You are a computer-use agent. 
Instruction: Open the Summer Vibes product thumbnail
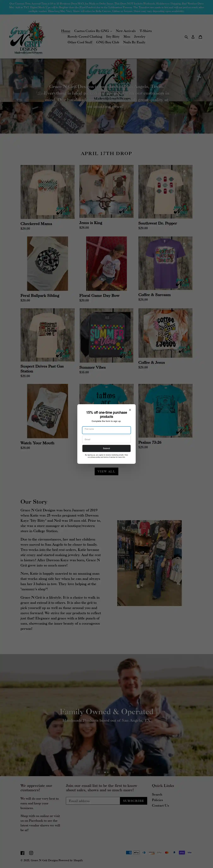coord(106,335)
